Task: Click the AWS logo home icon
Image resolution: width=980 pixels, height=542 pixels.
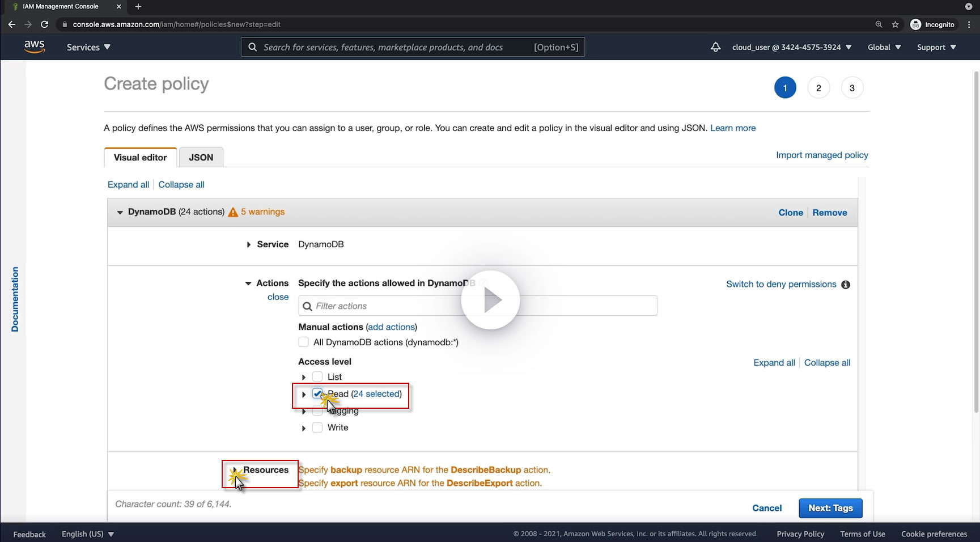Action: [x=35, y=47]
